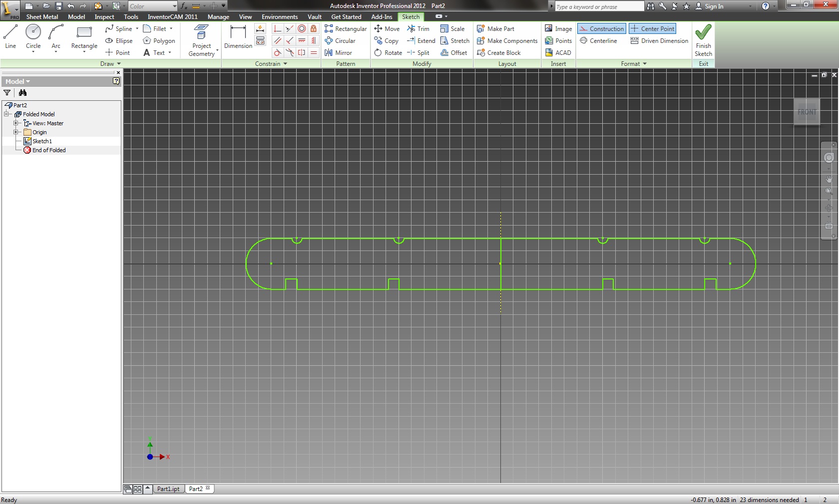839x504 pixels.
Task: Apply the Fix (lock) constraint icon
Action: click(314, 29)
